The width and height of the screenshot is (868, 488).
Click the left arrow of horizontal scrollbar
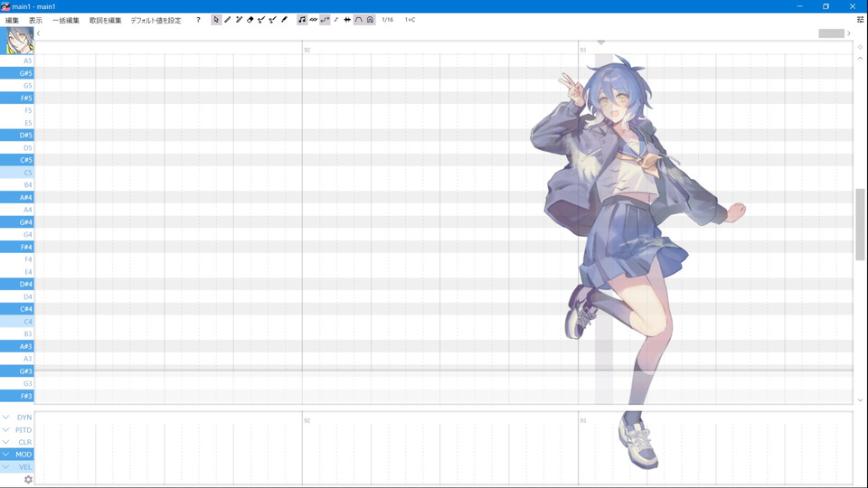click(38, 33)
